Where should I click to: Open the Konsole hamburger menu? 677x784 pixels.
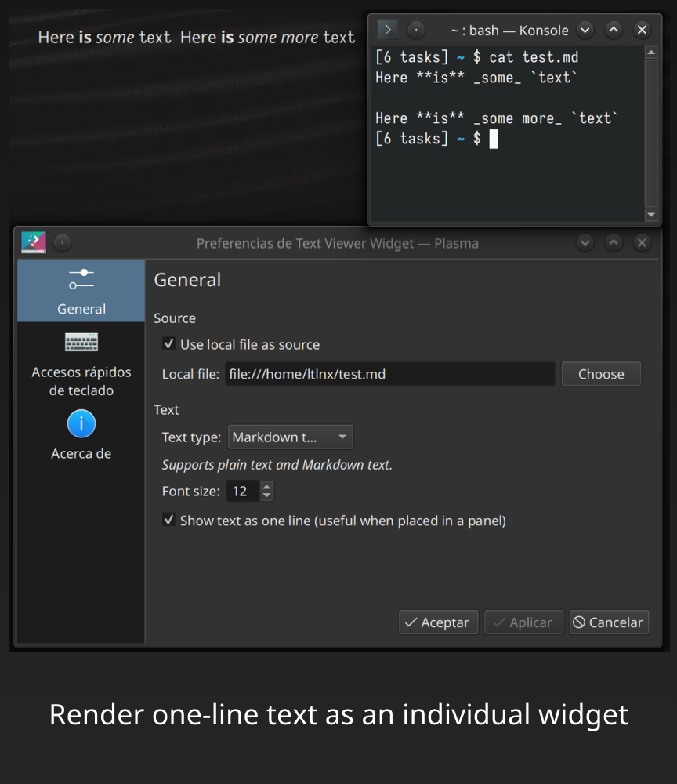[415, 29]
